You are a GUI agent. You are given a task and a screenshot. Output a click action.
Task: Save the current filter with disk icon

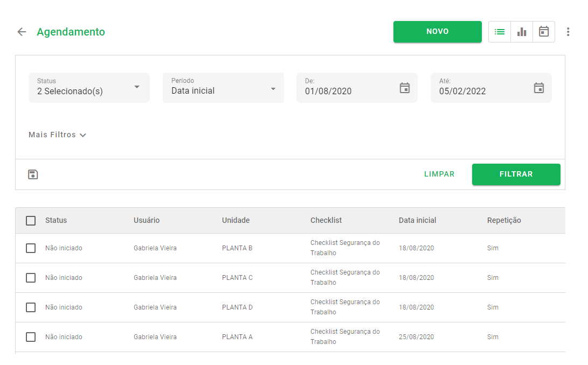click(33, 174)
